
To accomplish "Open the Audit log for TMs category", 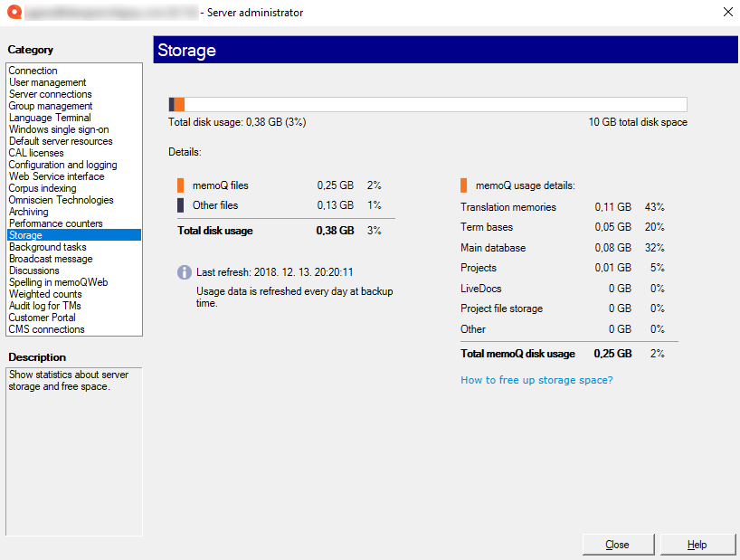I will click(44, 306).
